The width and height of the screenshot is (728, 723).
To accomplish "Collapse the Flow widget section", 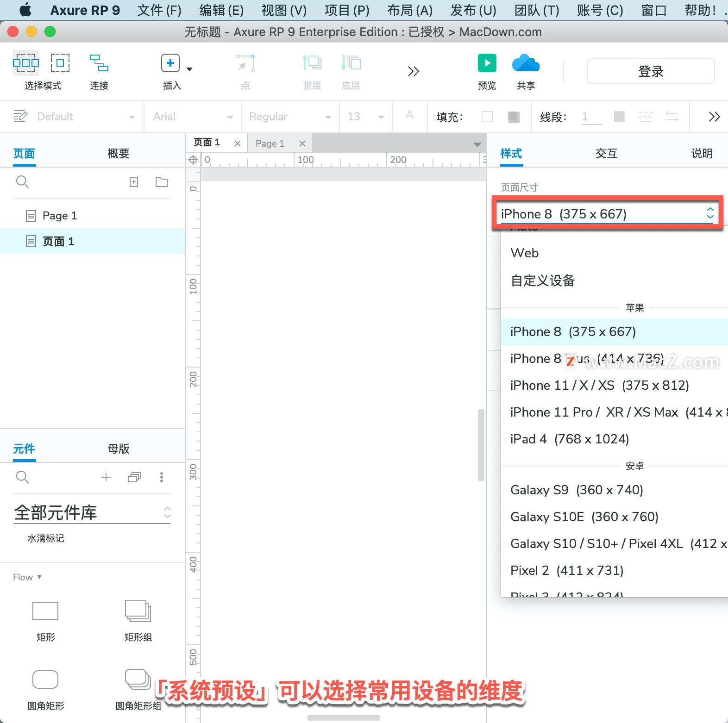I will pos(27,577).
